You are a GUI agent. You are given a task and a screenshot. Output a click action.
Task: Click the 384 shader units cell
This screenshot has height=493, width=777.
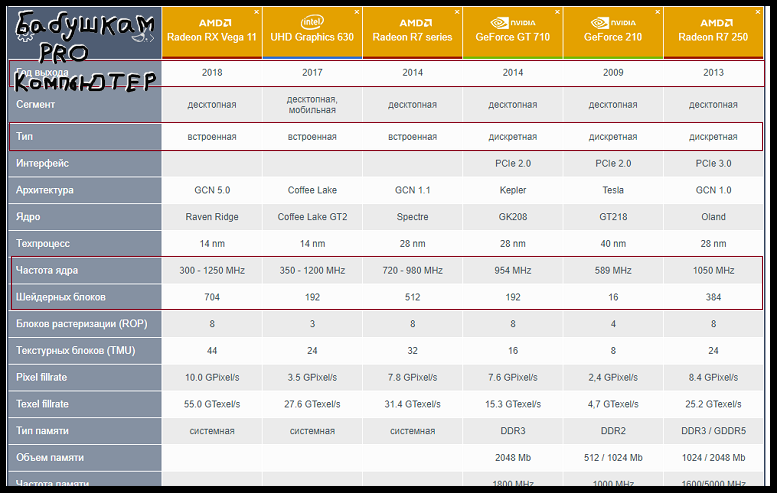click(x=713, y=297)
